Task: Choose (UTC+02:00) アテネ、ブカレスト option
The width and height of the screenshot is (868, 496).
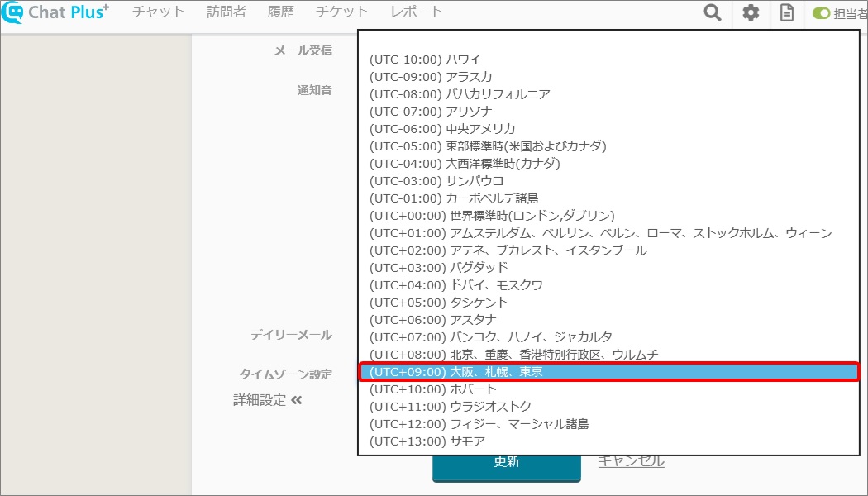Action: [608, 250]
